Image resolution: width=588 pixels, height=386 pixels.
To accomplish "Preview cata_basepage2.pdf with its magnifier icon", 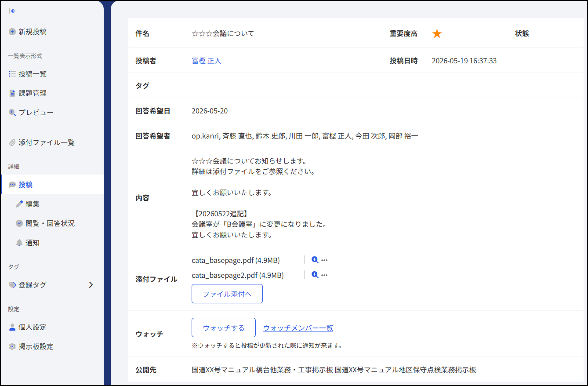I will [x=315, y=275].
